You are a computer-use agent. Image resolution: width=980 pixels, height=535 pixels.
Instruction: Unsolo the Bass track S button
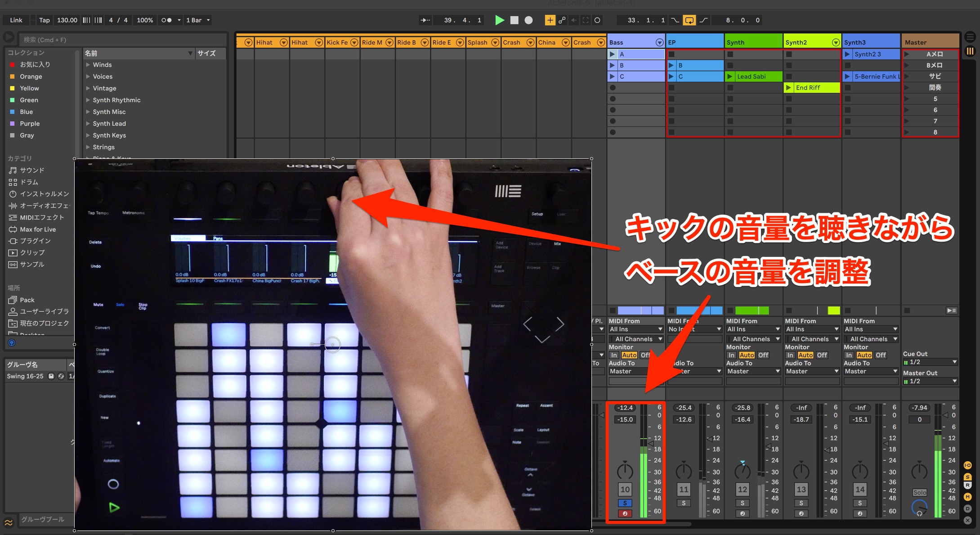pyautogui.click(x=625, y=503)
